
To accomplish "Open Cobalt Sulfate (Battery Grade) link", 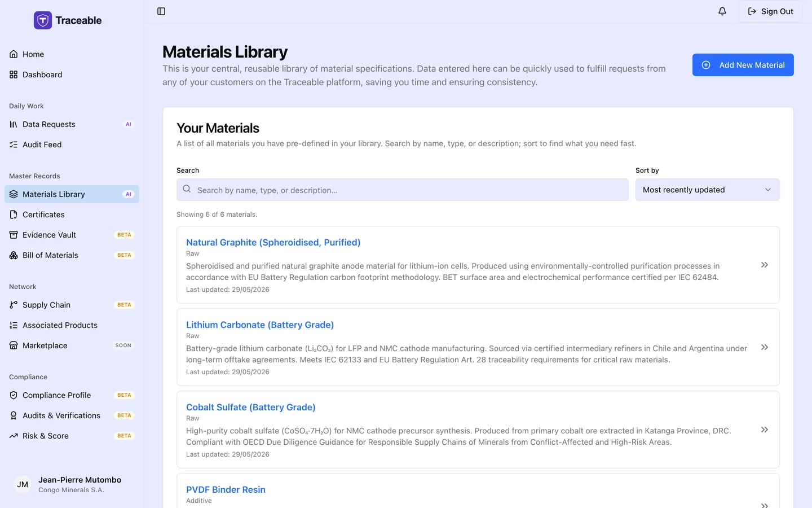I will coord(251,407).
